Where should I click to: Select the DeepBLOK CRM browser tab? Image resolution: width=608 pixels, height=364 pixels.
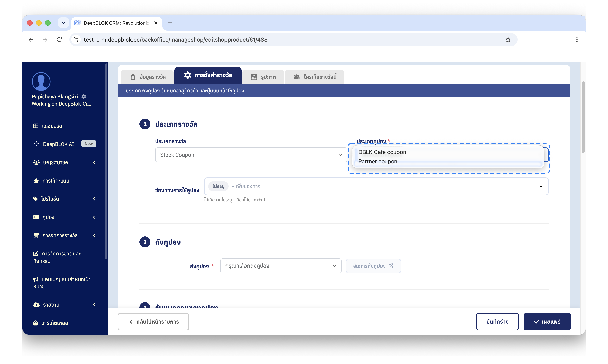pos(117,23)
